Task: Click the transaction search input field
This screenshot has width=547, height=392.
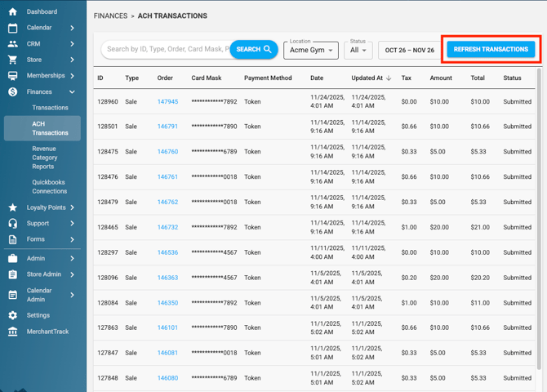Action: (166, 49)
